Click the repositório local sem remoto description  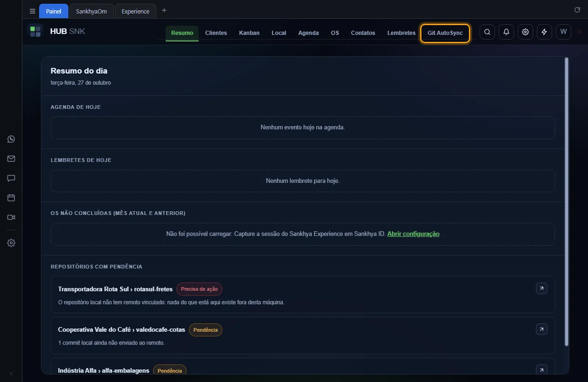coord(171,302)
